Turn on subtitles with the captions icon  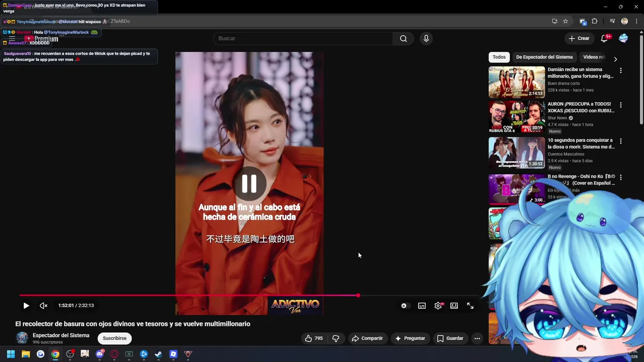[422, 306]
